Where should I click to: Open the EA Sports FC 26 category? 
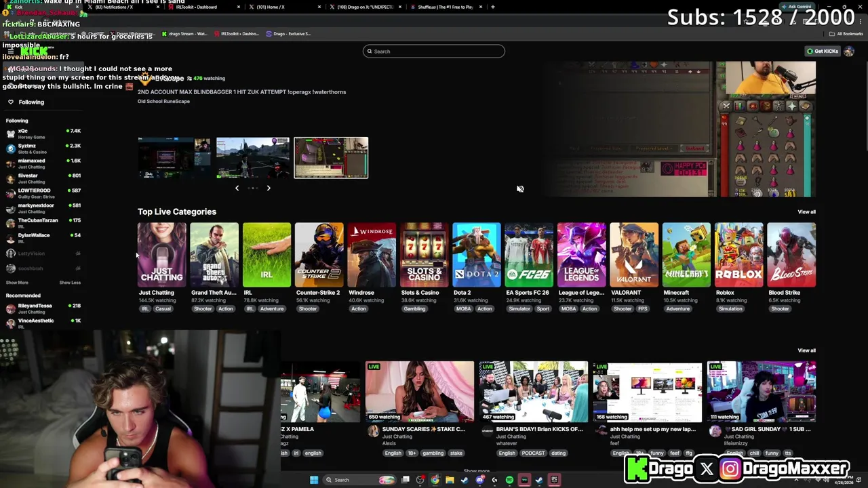[x=529, y=255]
